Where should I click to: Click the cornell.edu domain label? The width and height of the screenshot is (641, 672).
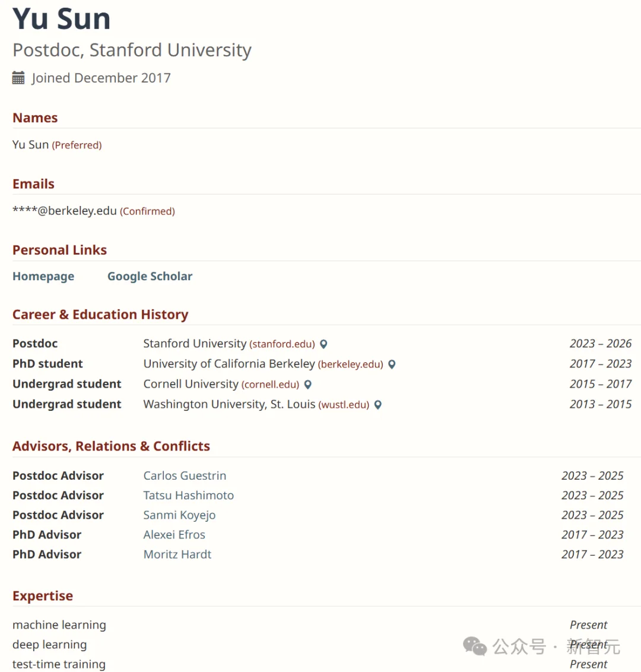(x=270, y=385)
